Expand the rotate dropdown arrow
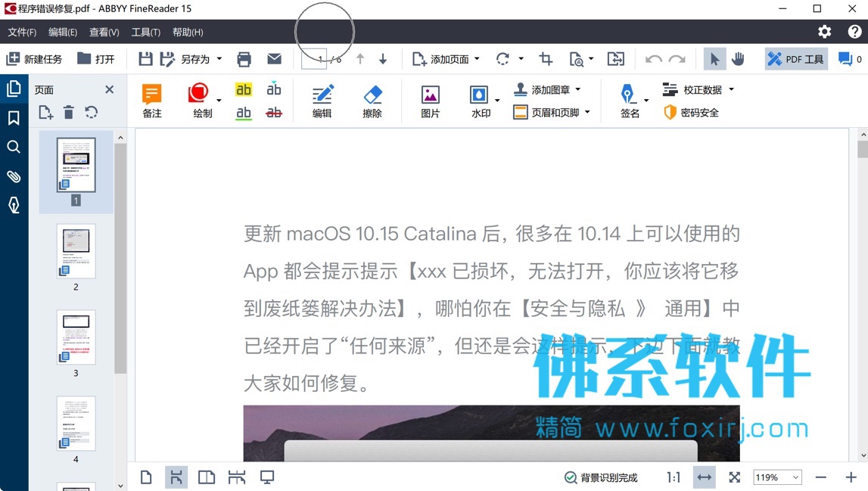This screenshot has width=868, height=491. point(521,59)
